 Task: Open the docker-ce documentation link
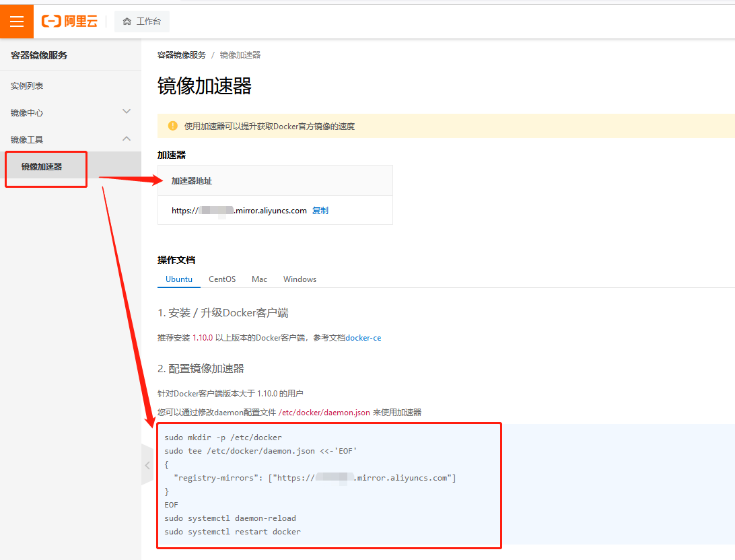click(x=363, y=338)
